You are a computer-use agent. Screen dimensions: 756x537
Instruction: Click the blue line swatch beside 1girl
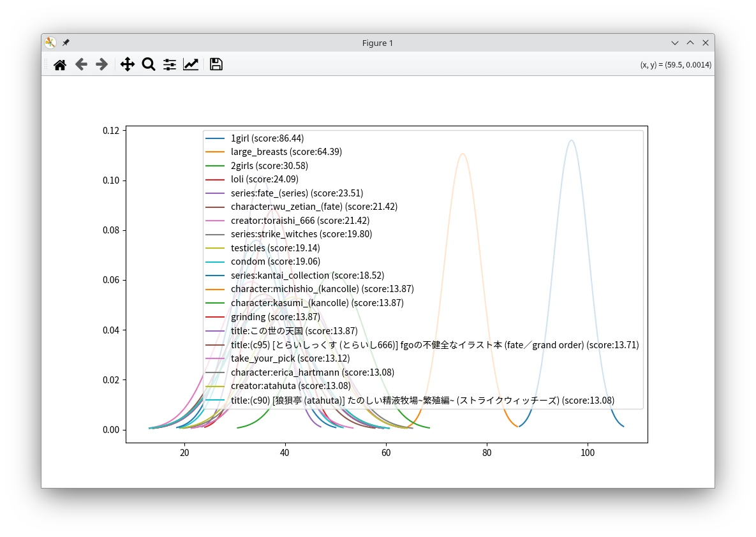click(x=216, y=138)
